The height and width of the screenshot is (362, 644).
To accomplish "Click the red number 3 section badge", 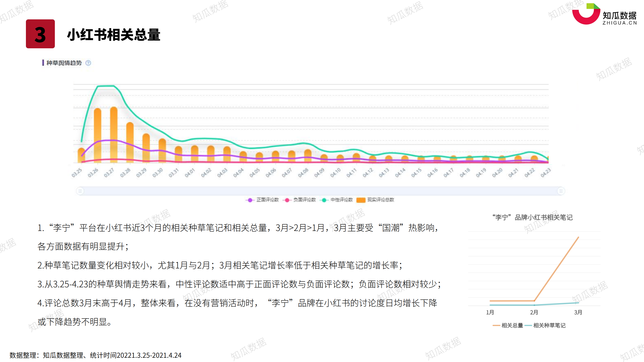I will [40, 34].
